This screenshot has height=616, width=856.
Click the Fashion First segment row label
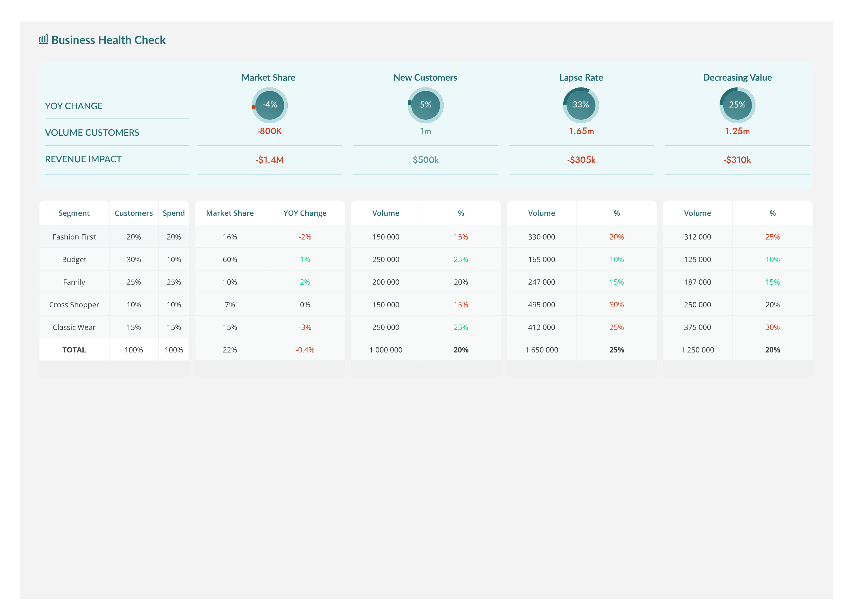(74, 237)
